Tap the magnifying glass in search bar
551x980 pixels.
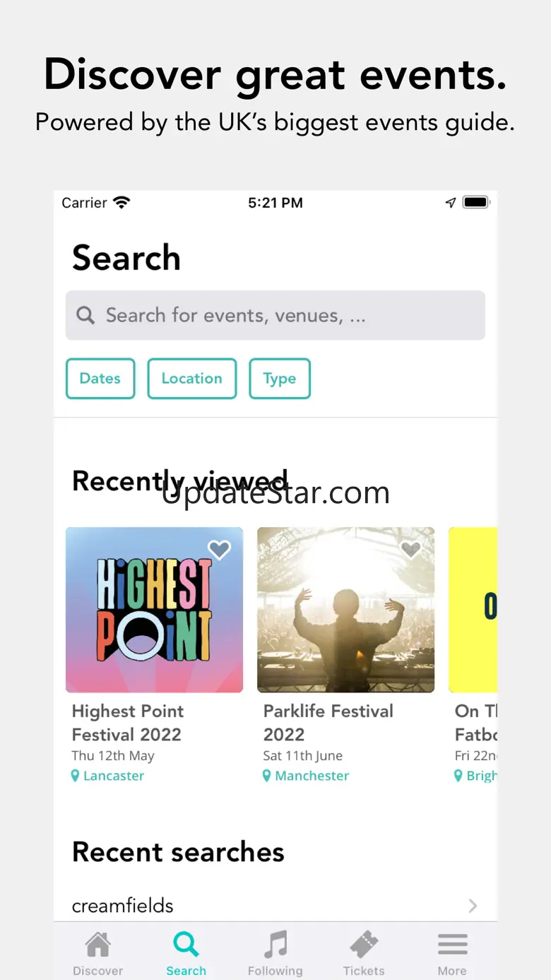tap(85, 315)
